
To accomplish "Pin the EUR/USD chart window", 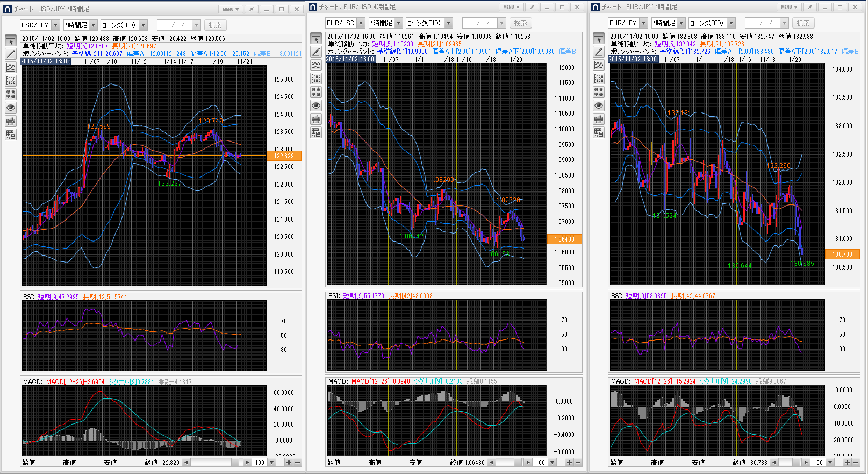I will (x=532, y=7).
